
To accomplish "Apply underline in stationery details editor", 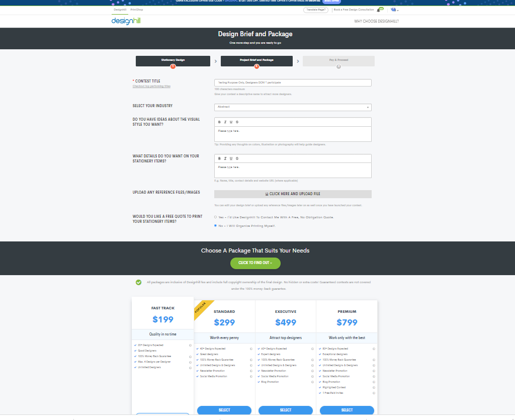I will coord(231,158).
